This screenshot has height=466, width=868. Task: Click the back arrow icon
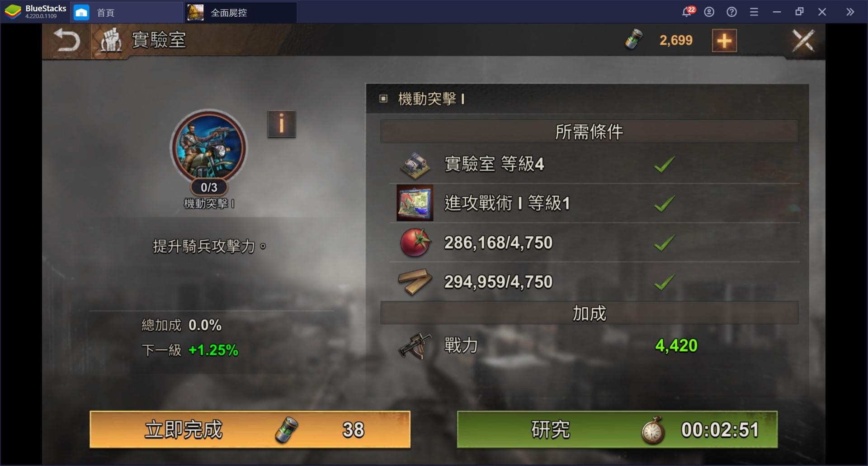tap(66, 41)
